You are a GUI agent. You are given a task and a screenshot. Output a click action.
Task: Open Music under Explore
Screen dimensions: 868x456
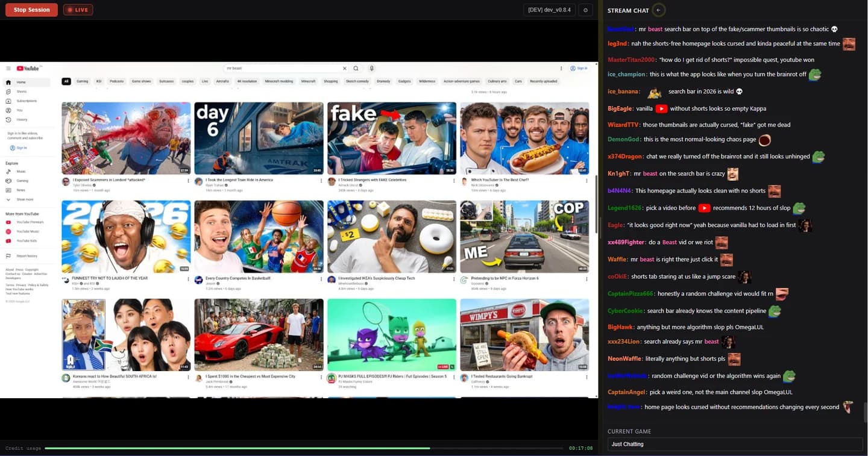(x=21, y=172)
